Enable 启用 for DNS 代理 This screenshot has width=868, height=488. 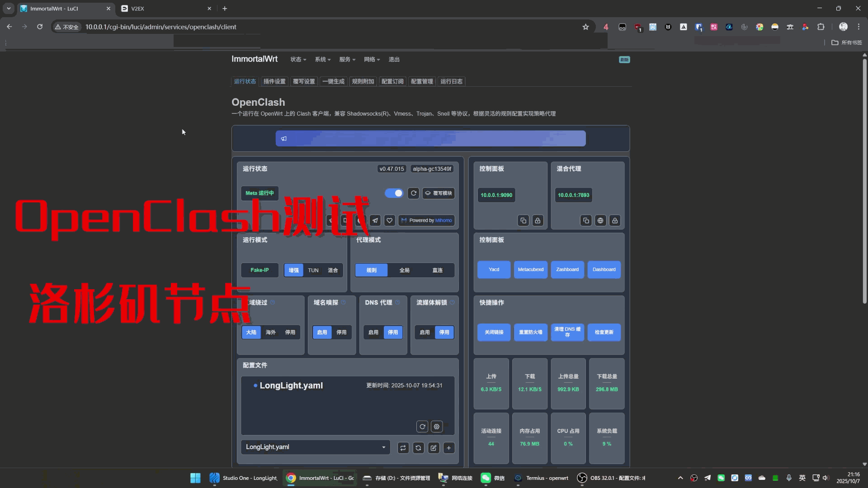(x=373, y=332)
